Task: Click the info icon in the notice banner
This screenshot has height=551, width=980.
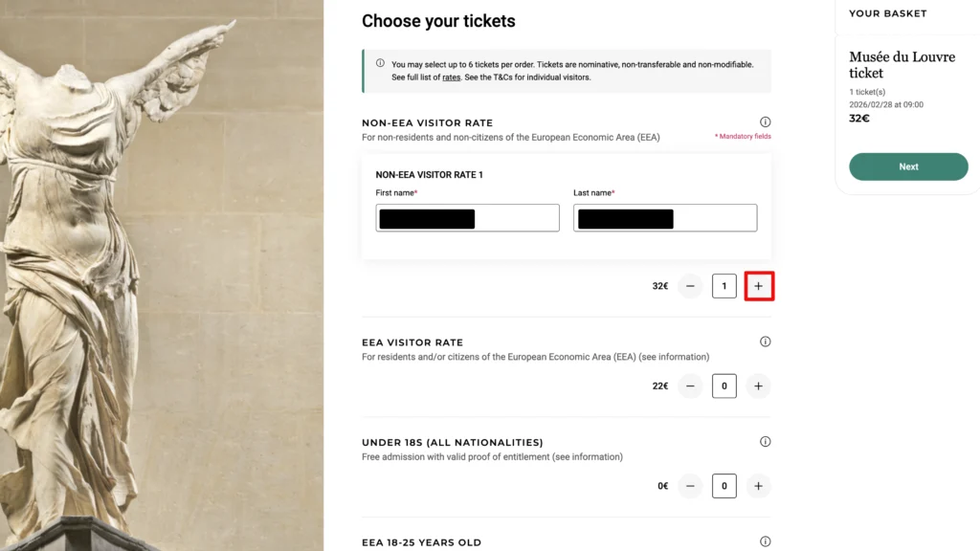Action: 381,64
